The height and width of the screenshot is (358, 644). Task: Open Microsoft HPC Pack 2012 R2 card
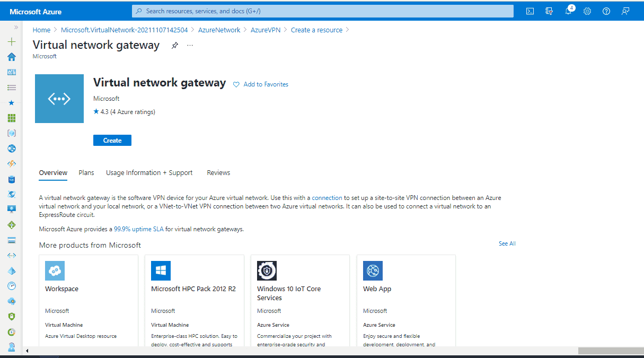click(x=194, y=301)
